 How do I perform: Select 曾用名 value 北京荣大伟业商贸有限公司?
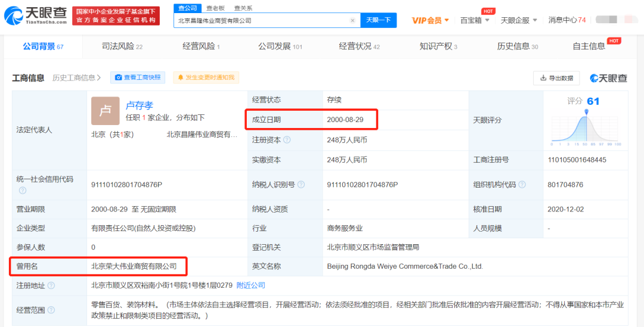[134, 266]
